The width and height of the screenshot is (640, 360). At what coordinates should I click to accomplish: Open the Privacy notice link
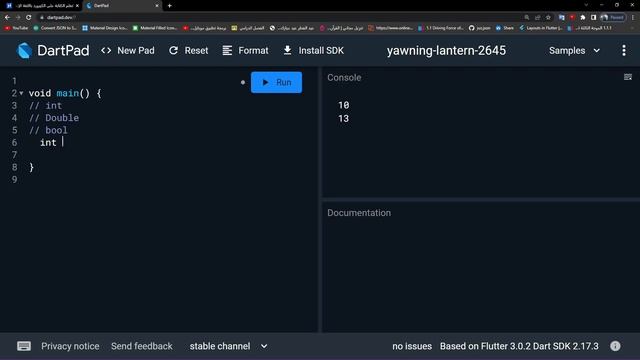click(x=70, y=346)
